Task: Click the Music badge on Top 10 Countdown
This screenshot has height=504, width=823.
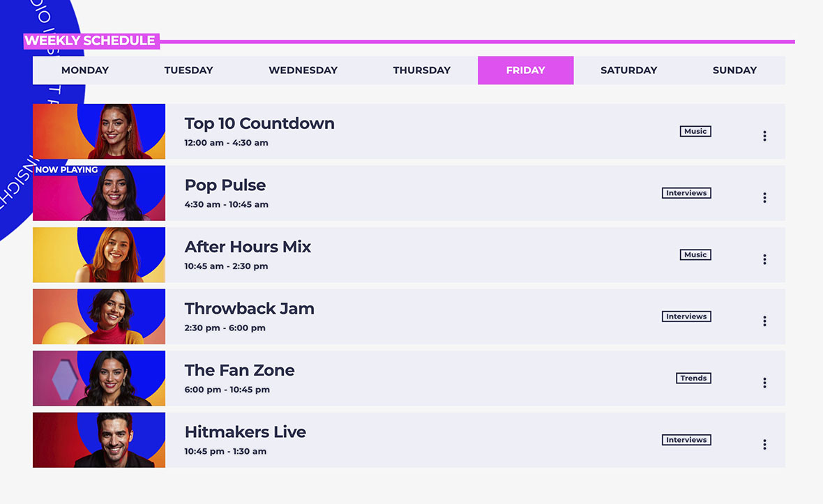Action: click(695, 131)
